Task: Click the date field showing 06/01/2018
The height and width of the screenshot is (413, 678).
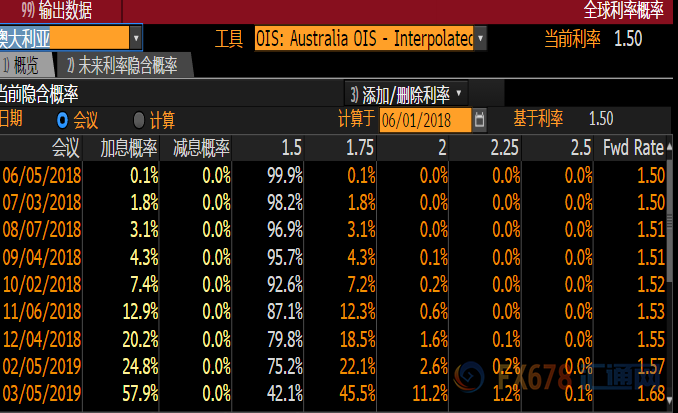Action: (425, 120)
